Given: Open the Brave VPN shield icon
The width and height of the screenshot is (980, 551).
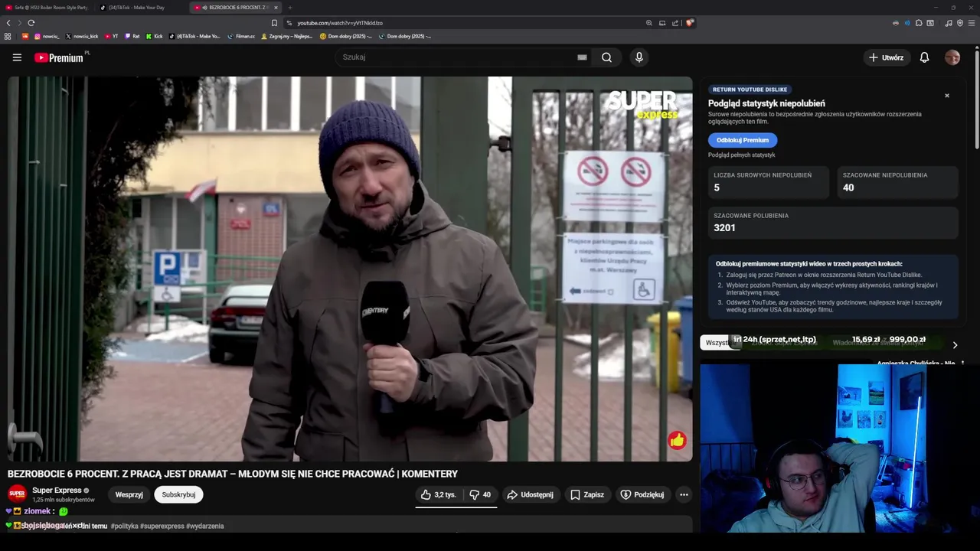Looking at the screenshot, I should point(960,23).
